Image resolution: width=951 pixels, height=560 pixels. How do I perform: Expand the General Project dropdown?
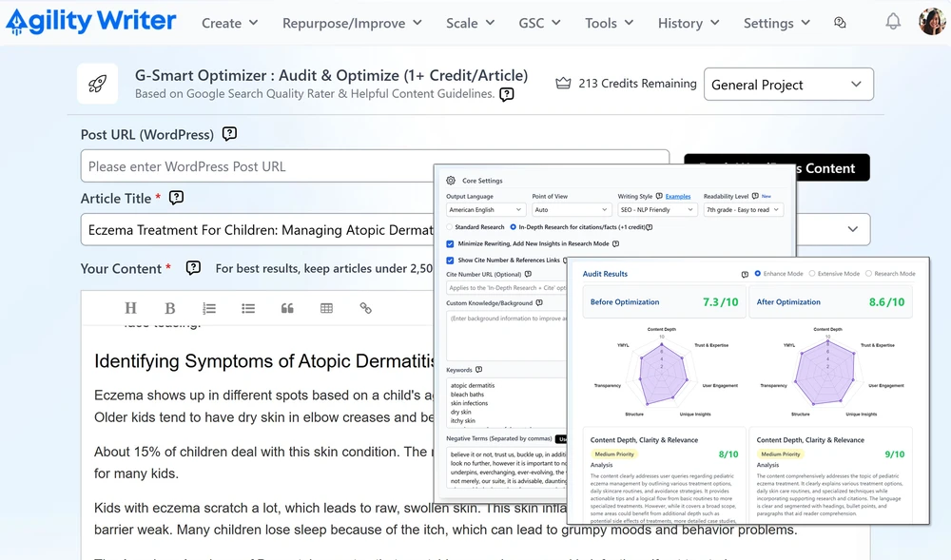click(x=788, y=85)
